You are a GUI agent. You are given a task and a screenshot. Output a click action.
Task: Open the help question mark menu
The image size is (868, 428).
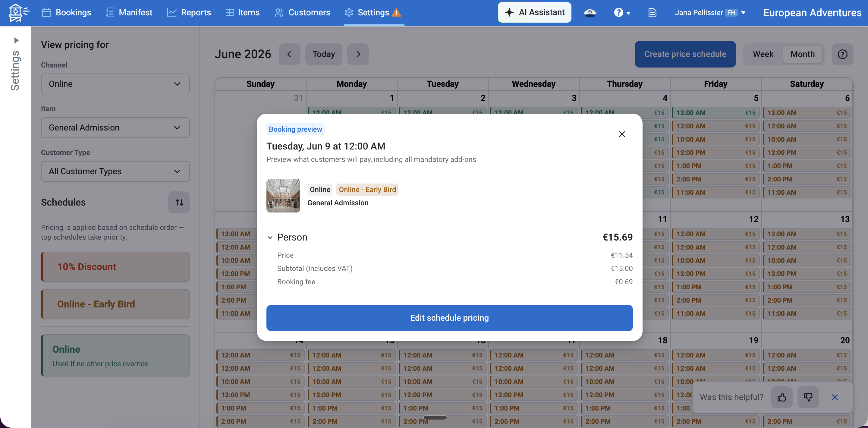622,13
